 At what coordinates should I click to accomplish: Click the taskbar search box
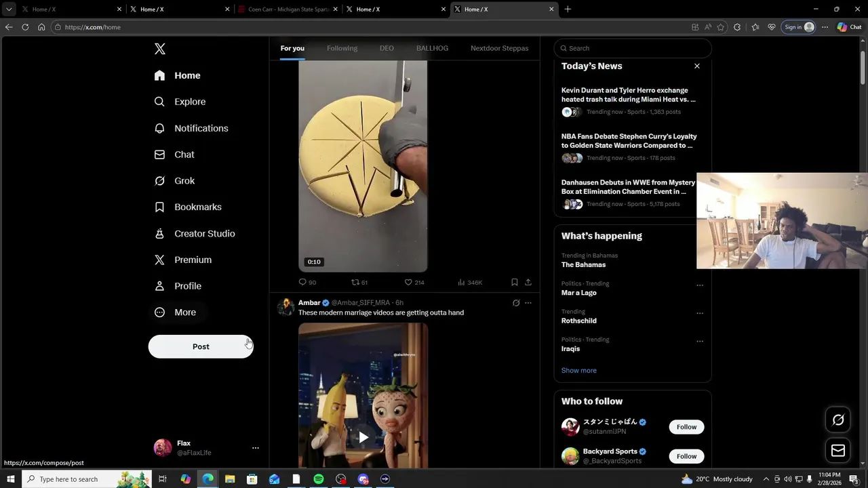coord(87,479)
